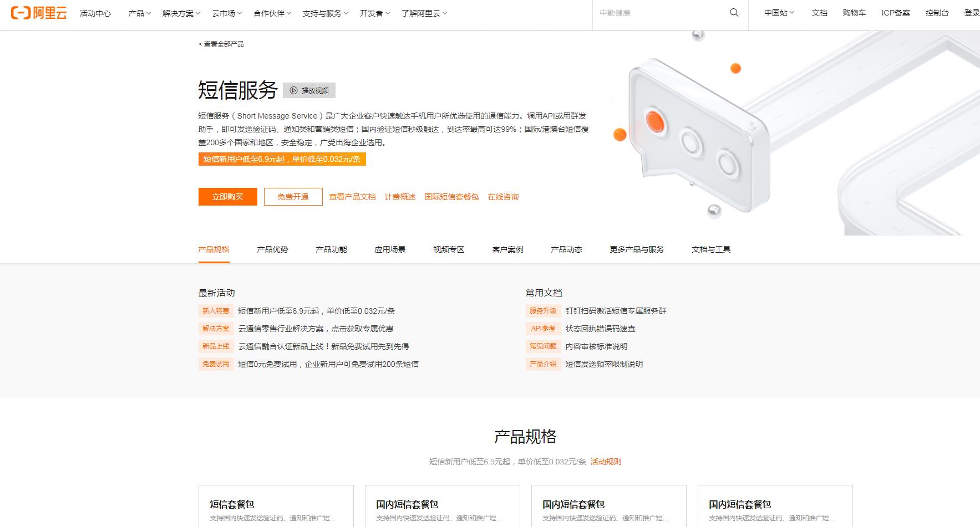
Task: Click the API参考 tag
Action: pyautogui.click(x=543, y=329)
